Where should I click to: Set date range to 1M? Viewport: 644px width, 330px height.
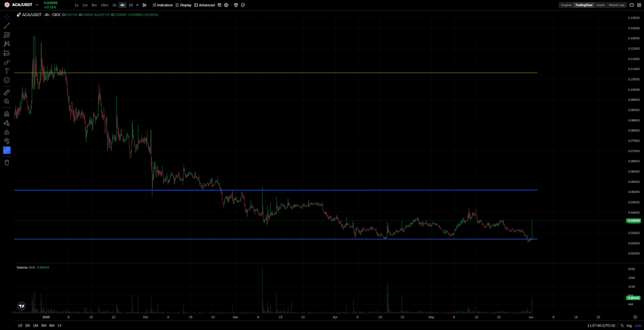pyautogui.click(x=35, y=326)
